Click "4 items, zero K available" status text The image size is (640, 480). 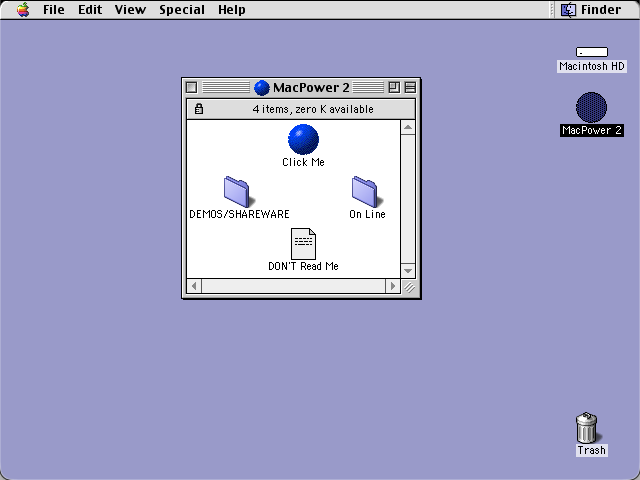pyautogui.click(x=313, y=109)
